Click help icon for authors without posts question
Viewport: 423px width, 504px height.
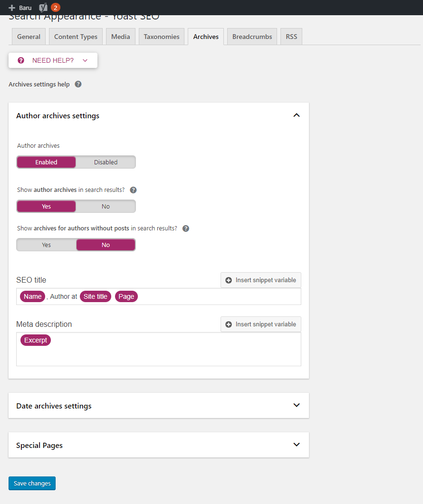point(186,228)
